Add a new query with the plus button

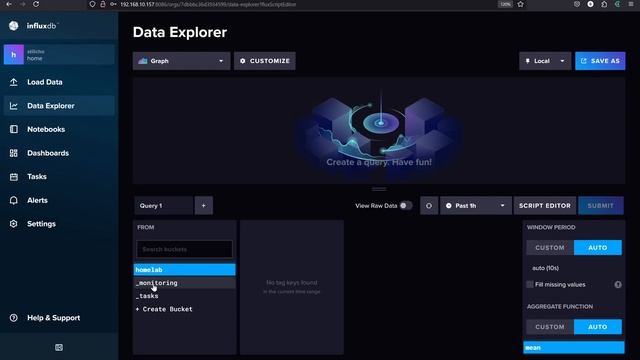click(x=204, y=206)
